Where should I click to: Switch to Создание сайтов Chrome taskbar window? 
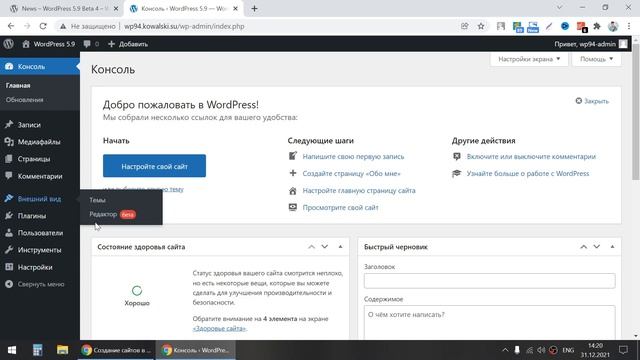pyautogui.click(x=116, y=350)
